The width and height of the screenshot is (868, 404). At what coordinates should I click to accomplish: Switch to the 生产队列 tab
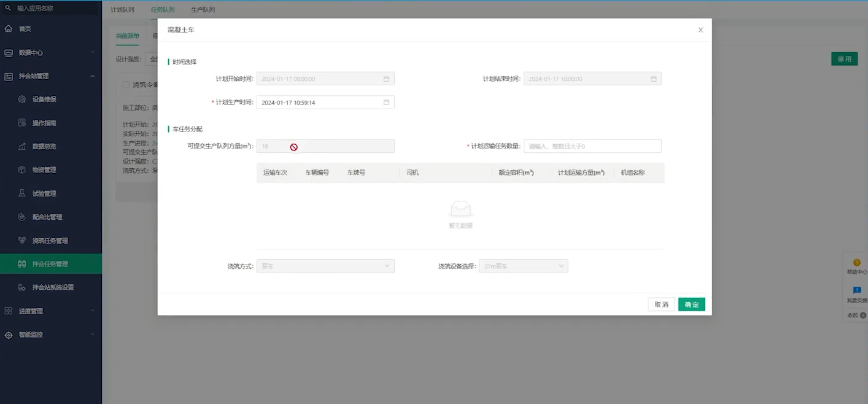click(x=203, y=10)
